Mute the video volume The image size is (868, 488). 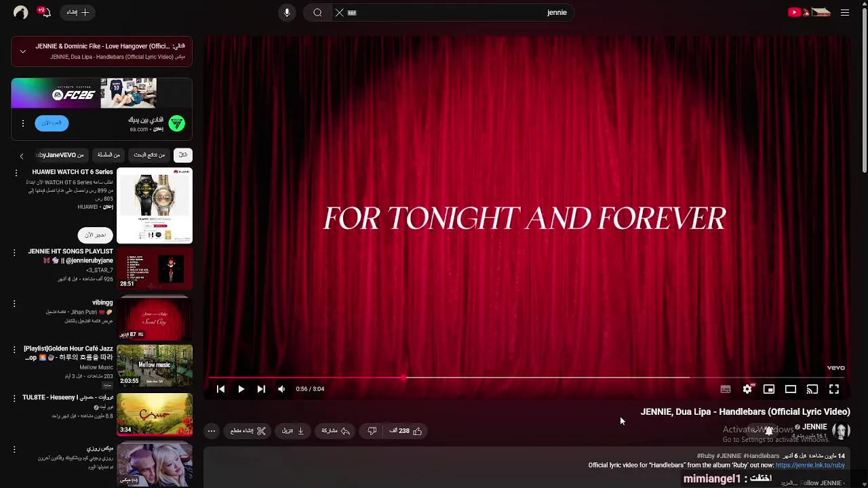(x=281, y=389)
